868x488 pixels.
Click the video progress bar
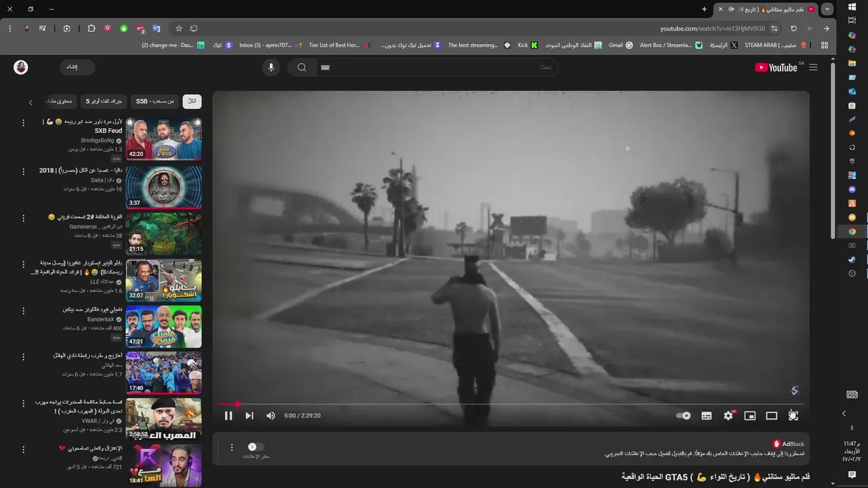point(511,404)
